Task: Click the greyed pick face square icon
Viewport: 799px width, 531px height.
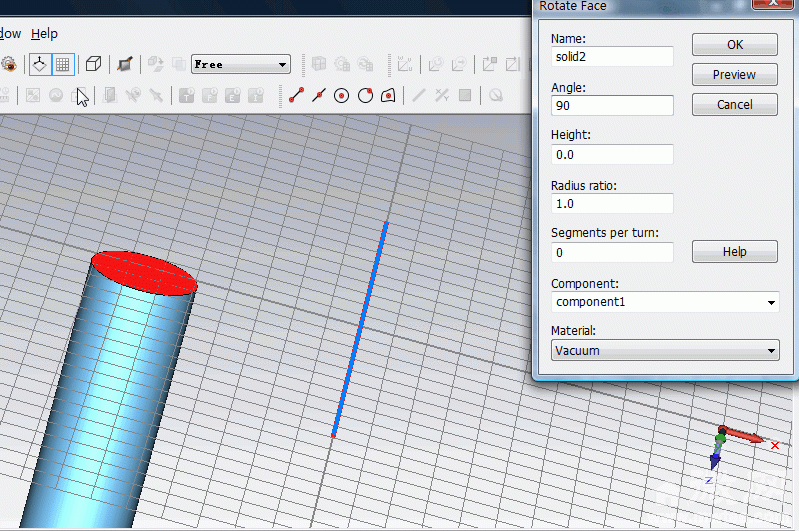Action: point(465,95)
